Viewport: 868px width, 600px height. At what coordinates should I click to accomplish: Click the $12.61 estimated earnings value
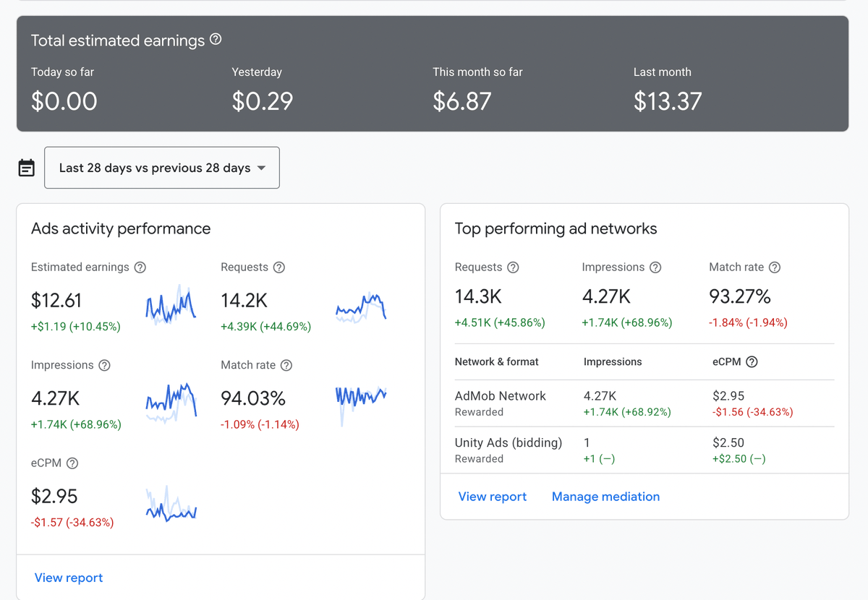56,300
